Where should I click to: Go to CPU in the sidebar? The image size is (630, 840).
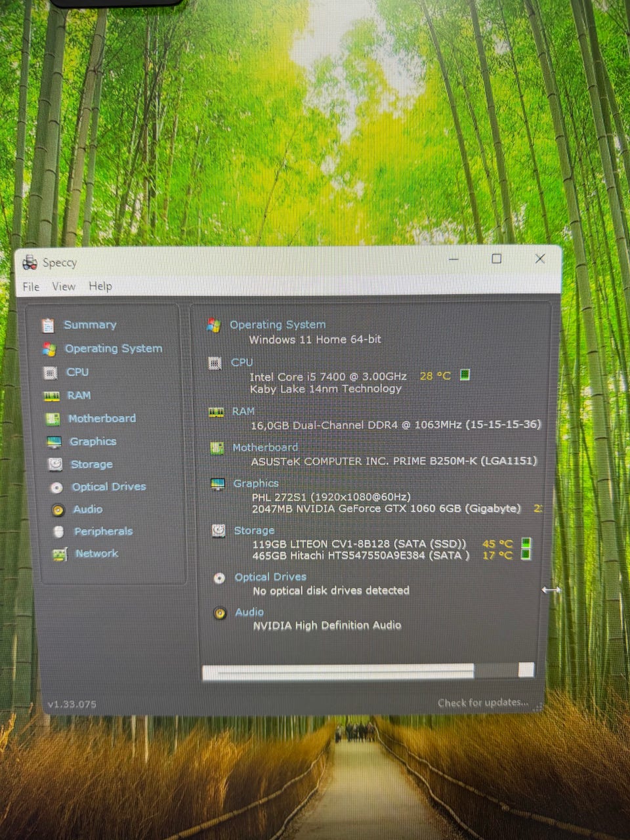pos(77,372)
